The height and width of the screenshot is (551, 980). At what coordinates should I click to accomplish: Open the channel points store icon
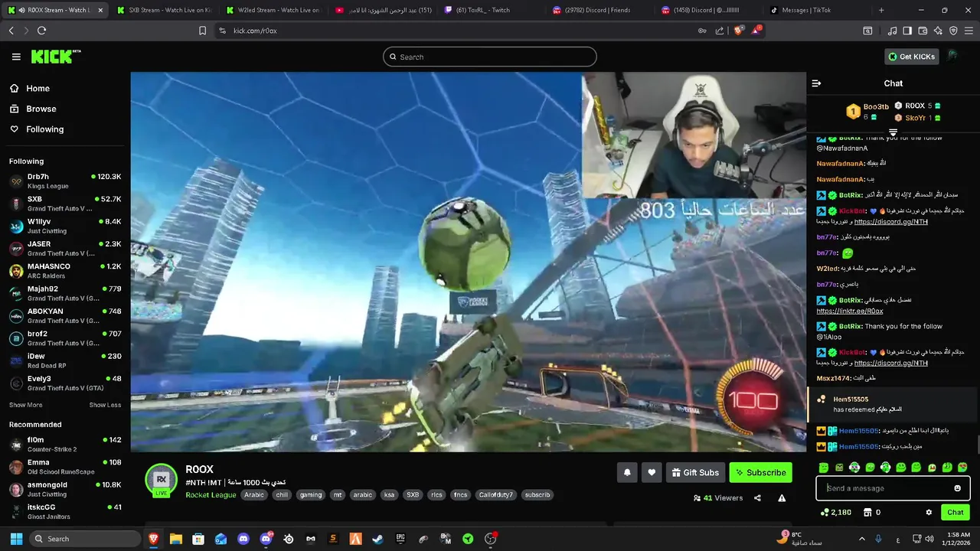(868, 513)
